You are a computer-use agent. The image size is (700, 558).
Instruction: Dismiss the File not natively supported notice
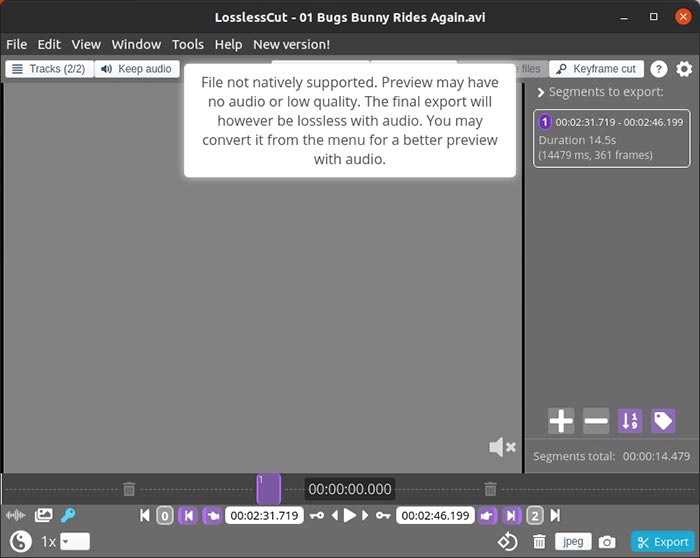click(350, 121)
